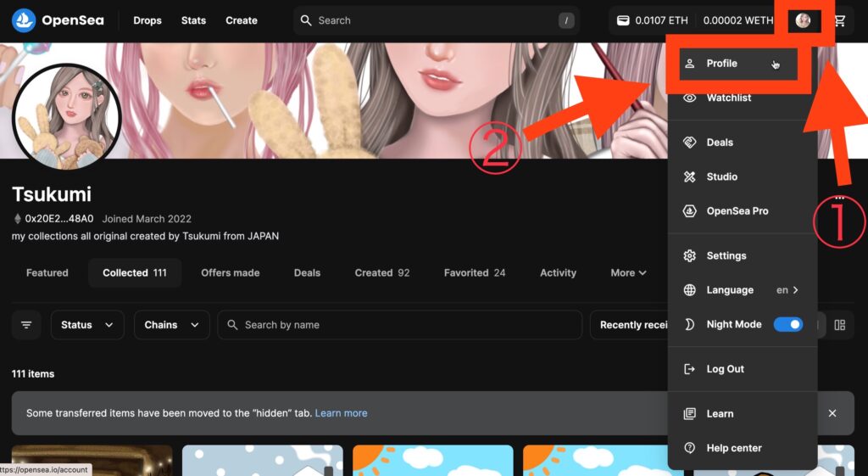Click the Watchlist eye icon
The height and width of the screenshot is (476, 868).
point(689,98)
